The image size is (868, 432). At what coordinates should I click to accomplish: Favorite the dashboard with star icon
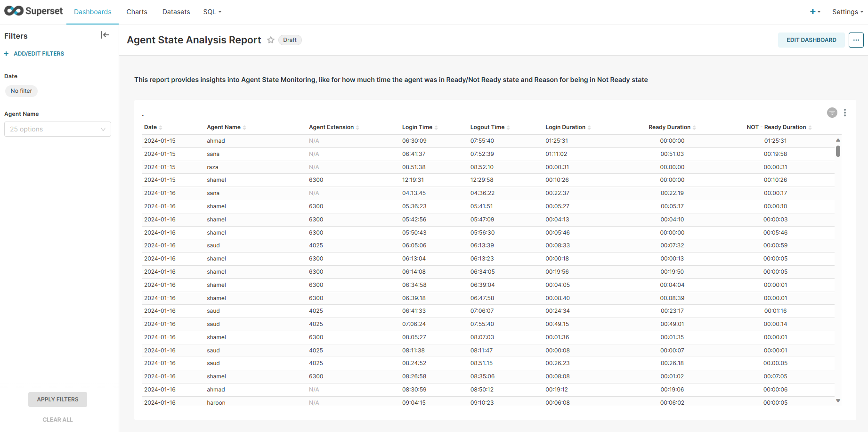271,40
